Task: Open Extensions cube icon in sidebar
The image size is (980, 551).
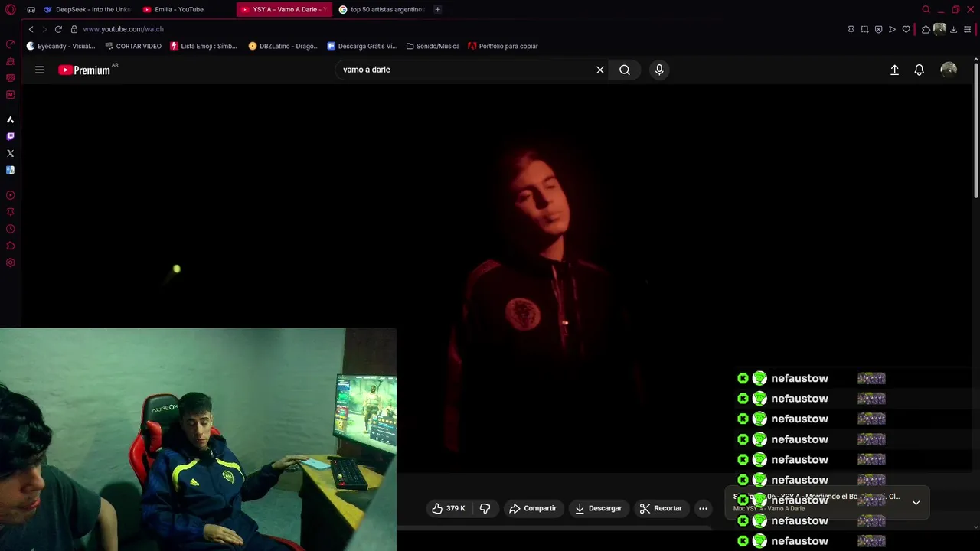Action: [11, 246]
